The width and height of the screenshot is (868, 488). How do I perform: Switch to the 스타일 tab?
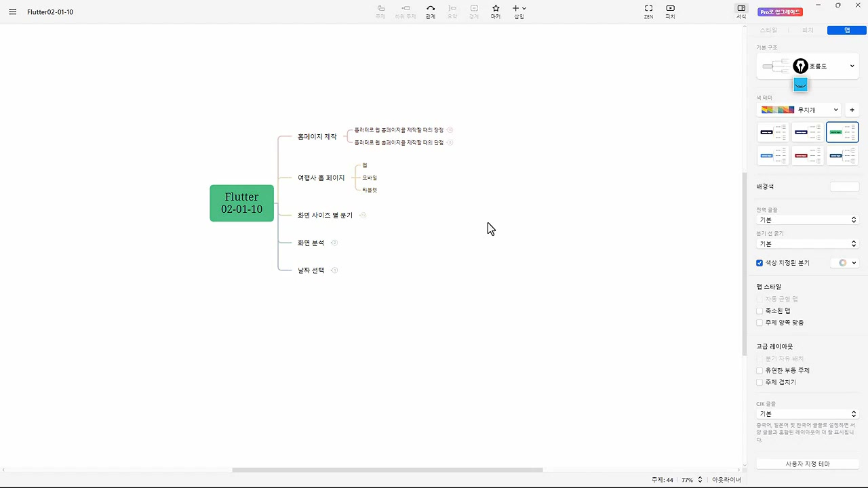click(768, 30)
